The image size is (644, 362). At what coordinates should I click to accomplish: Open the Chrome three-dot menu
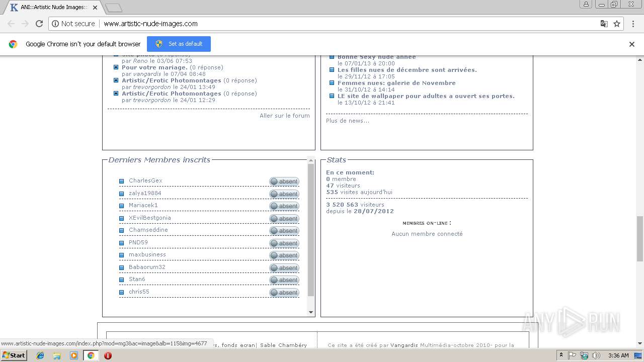tap(632, 24)
